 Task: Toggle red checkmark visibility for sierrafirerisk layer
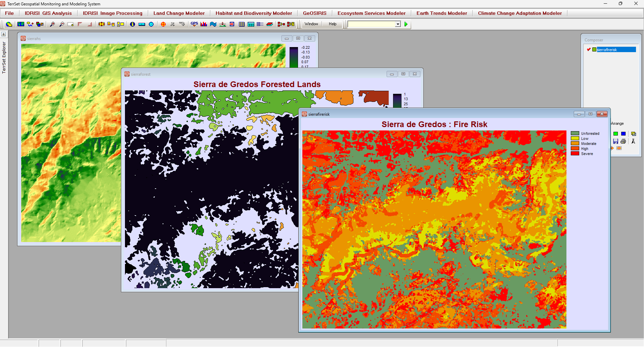(589, 49)
